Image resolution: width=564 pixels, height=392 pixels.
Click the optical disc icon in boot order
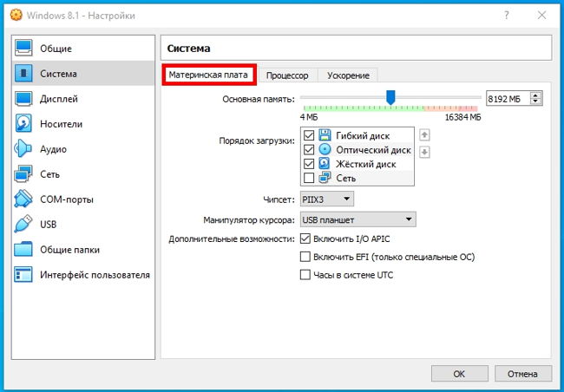coord(325,149)
